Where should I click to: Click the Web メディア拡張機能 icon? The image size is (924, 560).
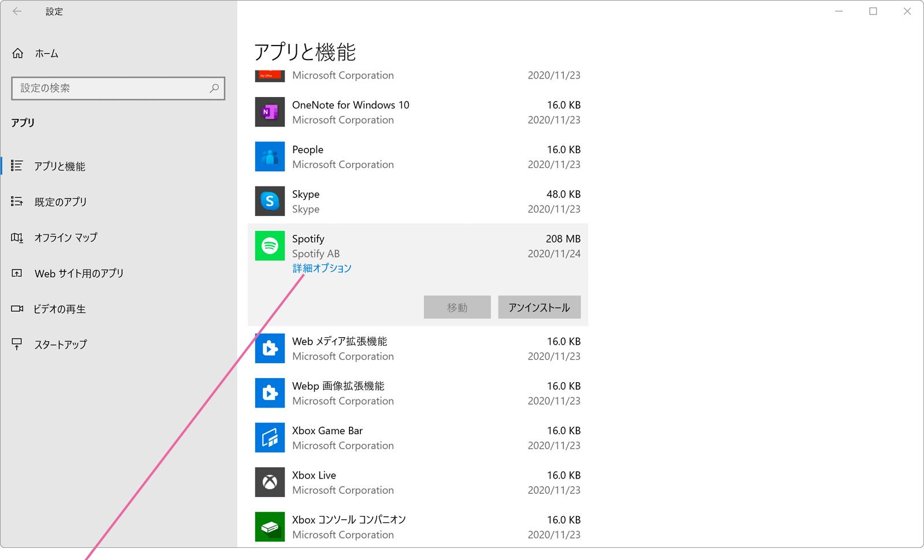(x=270, y=348)
